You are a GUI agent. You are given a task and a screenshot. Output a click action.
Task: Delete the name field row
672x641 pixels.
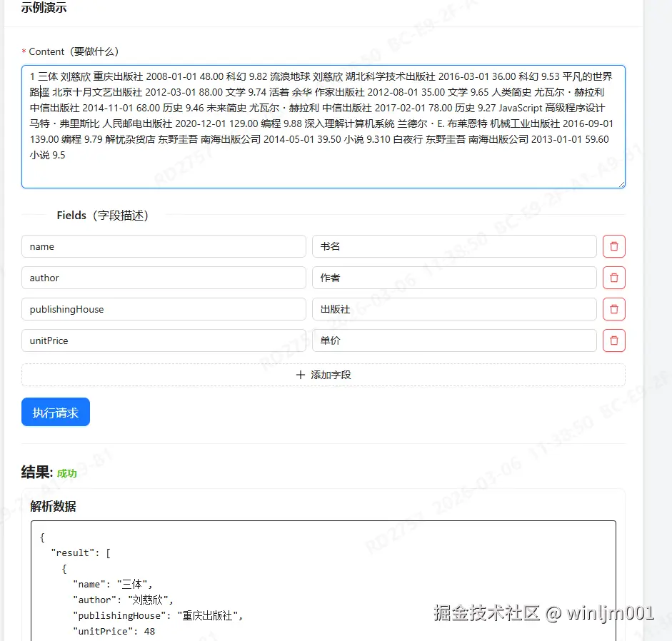point(613,246)
